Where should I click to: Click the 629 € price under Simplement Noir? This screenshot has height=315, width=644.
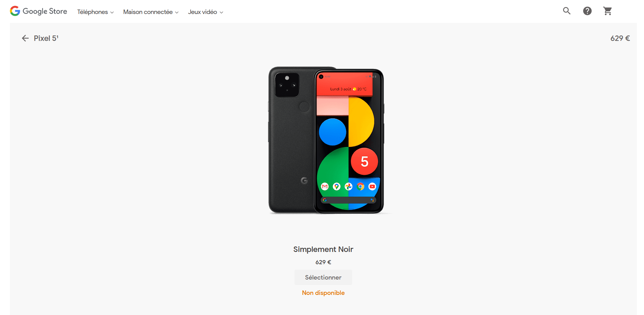(323, 262)
